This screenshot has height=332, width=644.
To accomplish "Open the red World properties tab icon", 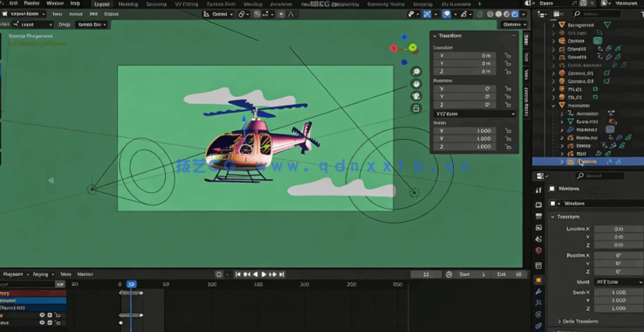I will (x=538, y=251).
